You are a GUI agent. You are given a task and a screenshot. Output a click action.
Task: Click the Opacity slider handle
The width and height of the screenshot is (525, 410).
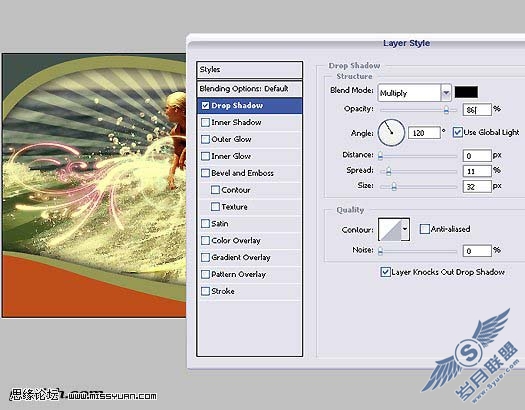(x=446, y=110)
